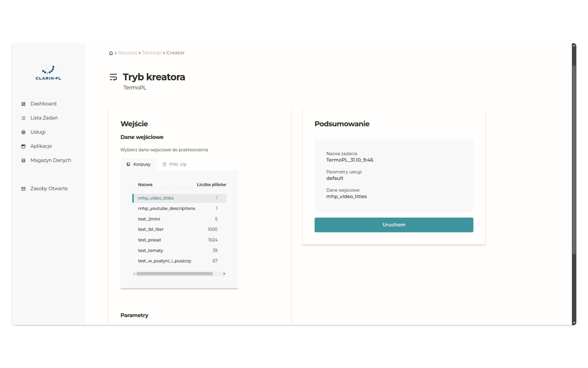The width and height of the screenshot is (588, 368).
Task: Click the Lista Zadań list icon
Action: (23, 118)
